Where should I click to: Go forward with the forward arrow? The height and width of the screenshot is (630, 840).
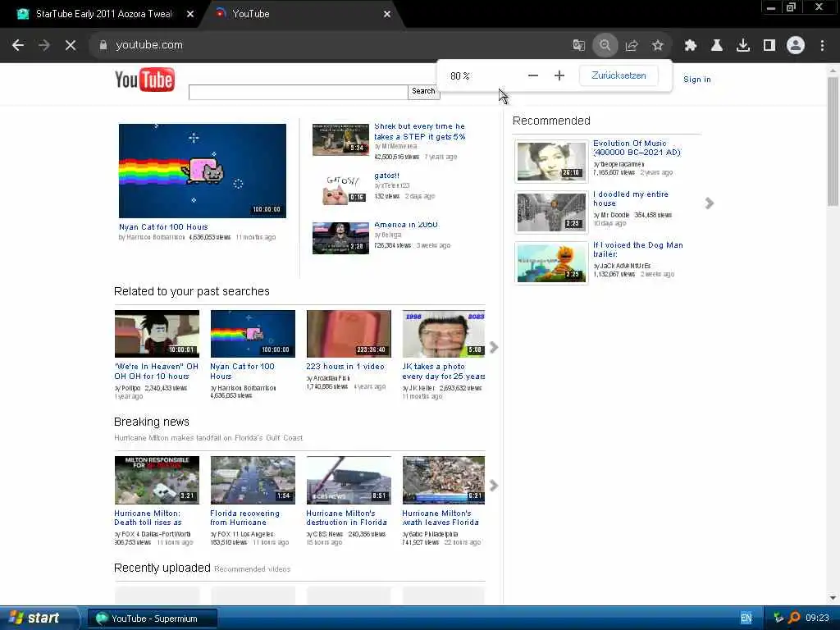44,46
